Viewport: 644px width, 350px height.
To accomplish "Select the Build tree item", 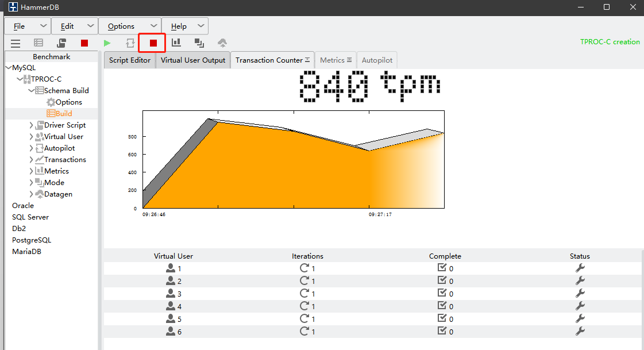I will coord(64,113).
